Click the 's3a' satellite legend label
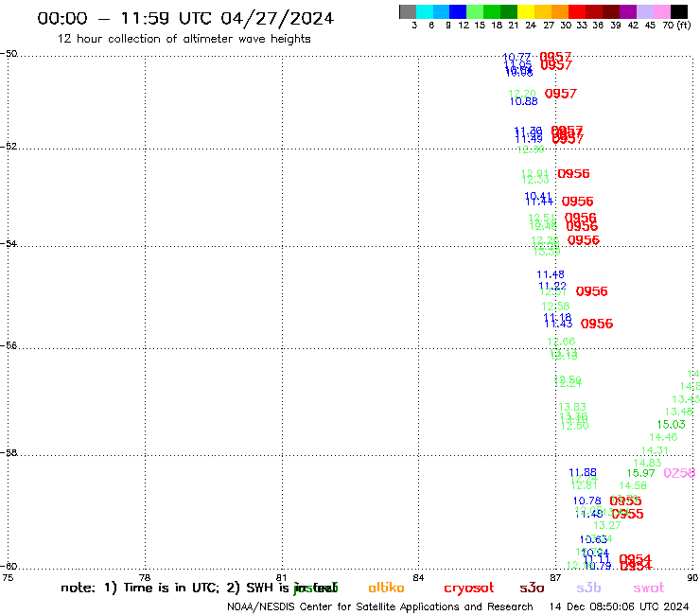This screenshot has height=615, width=700. 532,588
